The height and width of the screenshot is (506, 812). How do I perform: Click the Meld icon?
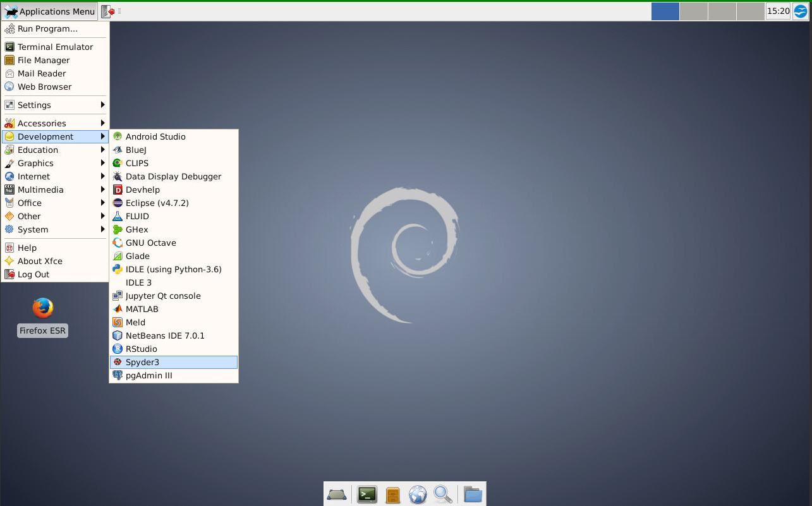point(118,322)
